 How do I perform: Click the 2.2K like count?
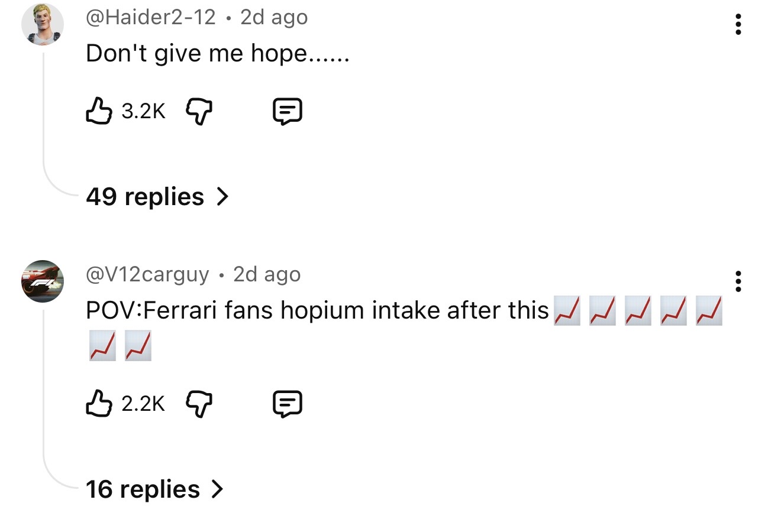tap(143, 404)
